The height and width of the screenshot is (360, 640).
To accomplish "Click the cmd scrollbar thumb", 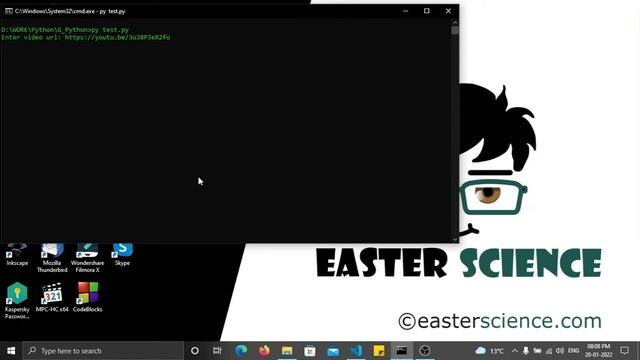I will (x=455, y=30).
